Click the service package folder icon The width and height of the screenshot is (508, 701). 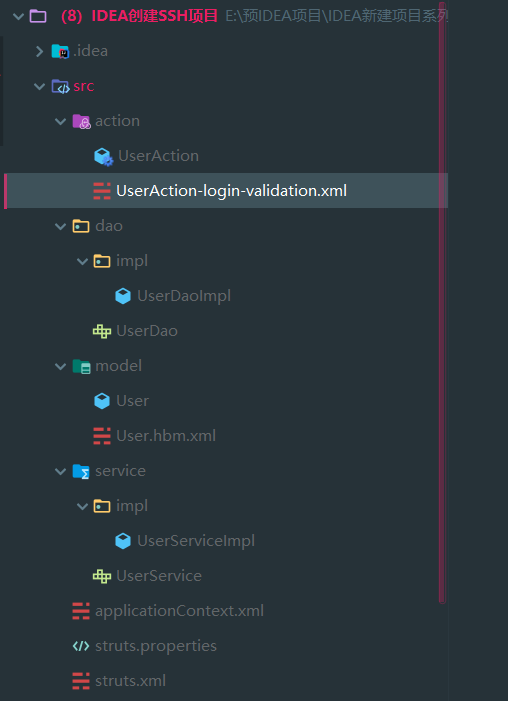coord(81,471)
